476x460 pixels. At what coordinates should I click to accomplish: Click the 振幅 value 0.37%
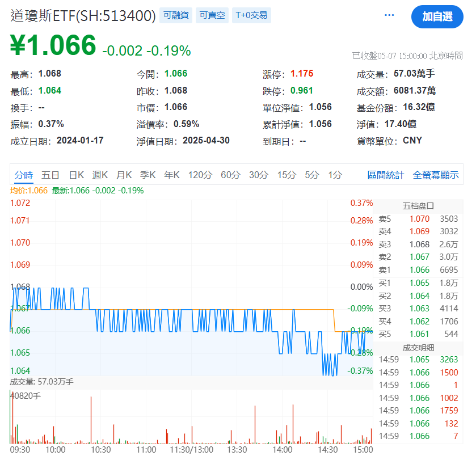tap(51, 124)
